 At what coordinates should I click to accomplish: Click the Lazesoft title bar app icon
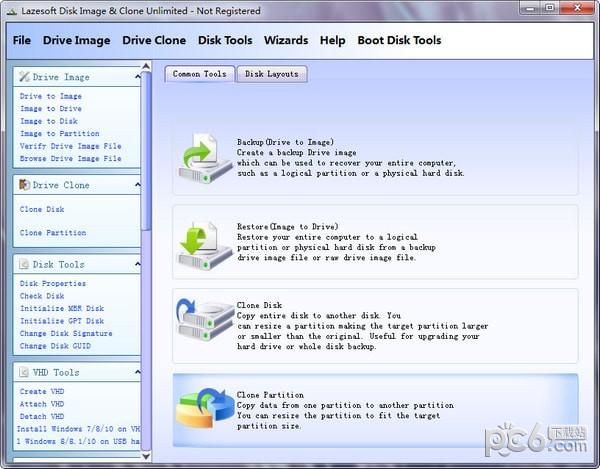click(12, 11)
